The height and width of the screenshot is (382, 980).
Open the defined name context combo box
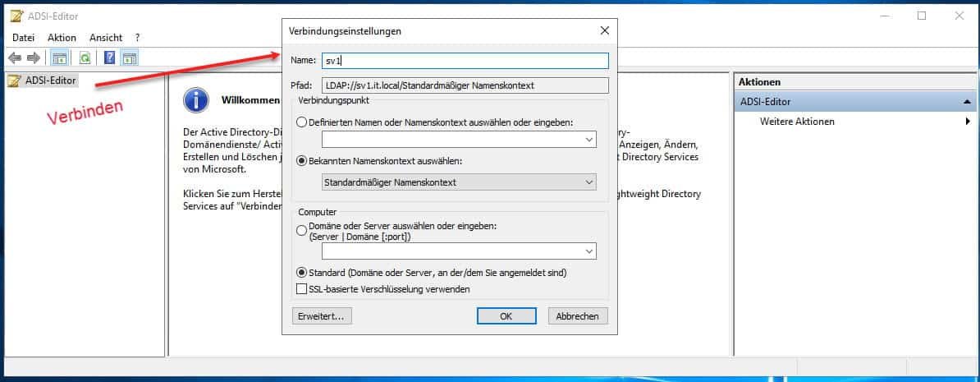(460, 140)
